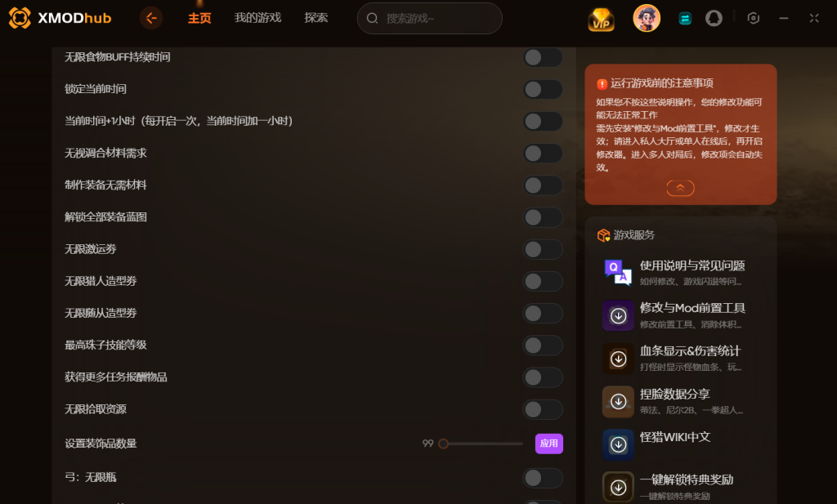Open the notification bell
Viewport: 837px width, 504px height.
[714, 18]
